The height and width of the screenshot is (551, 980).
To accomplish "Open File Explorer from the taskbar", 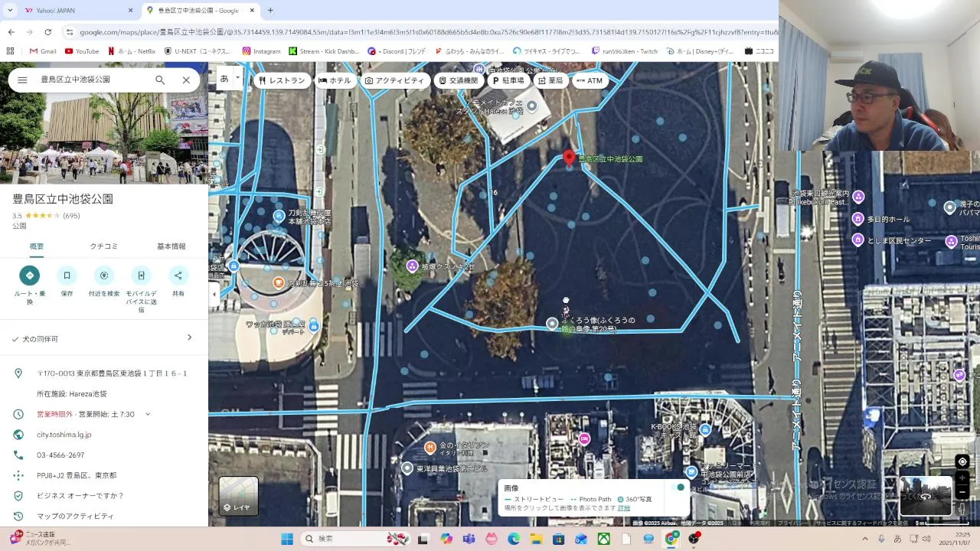I will [x=537, y=539].
